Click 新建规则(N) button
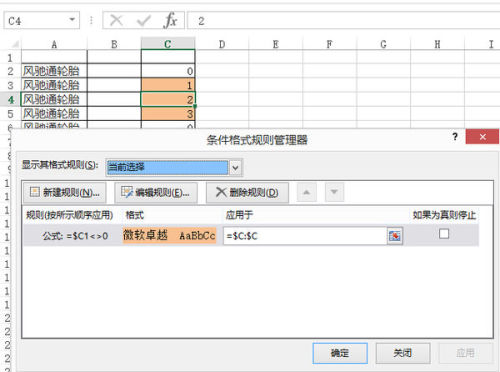 tap(65, 192)
